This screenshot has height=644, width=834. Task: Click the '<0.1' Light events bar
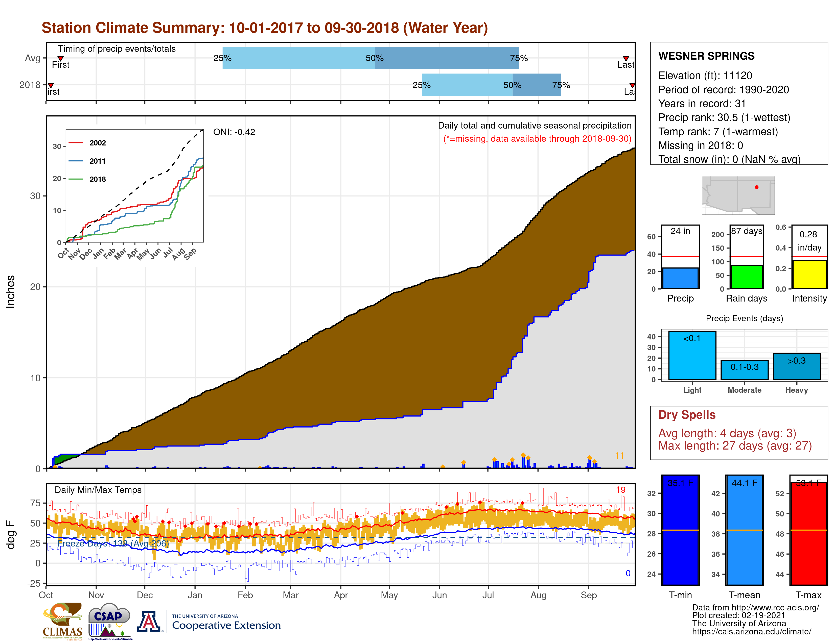[692, 355]
